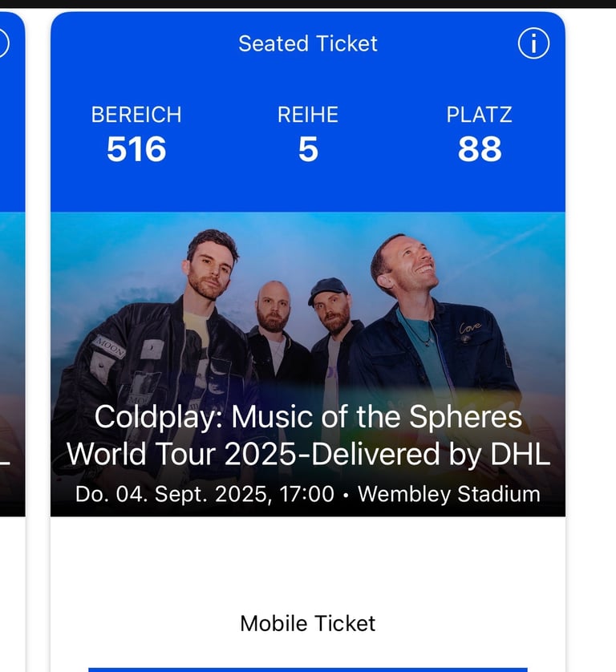Tap row number 5
Image resolution: width=616 pixels, height=672 pixels.
(x=308, y=149)
